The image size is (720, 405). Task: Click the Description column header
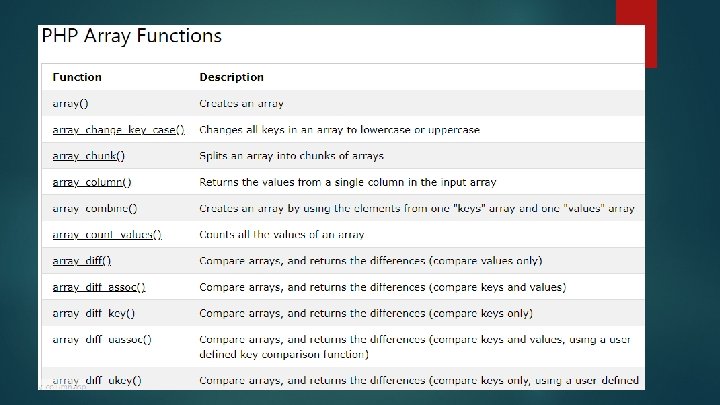231,77
